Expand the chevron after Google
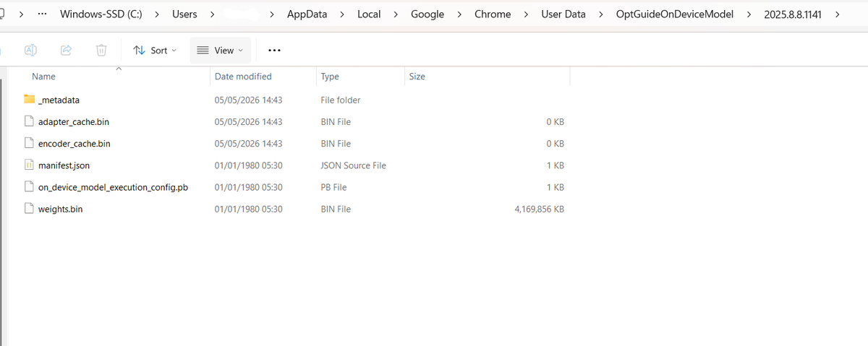Viewport: 868px width, 346px height. pos(459,14)
